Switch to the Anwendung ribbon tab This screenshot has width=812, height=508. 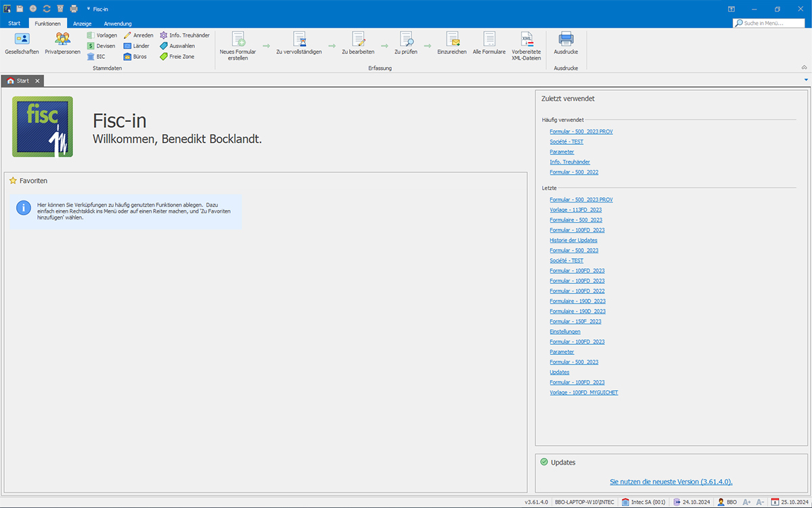118,24
